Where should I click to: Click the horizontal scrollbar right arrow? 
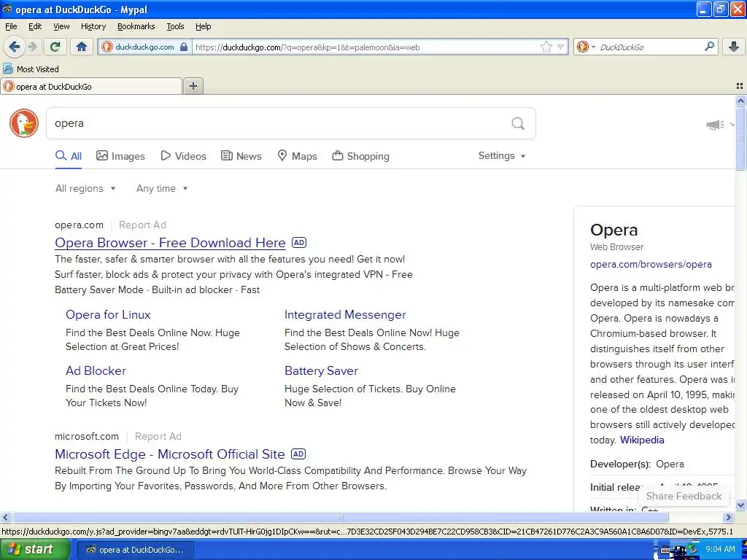coord(729,517)
